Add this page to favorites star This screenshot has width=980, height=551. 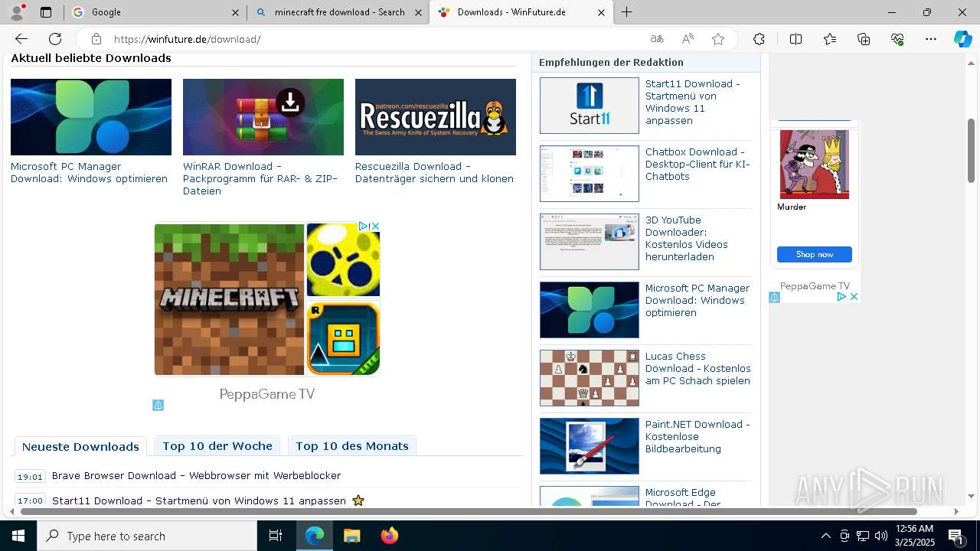pyautogui.click(x=718, y=39)
